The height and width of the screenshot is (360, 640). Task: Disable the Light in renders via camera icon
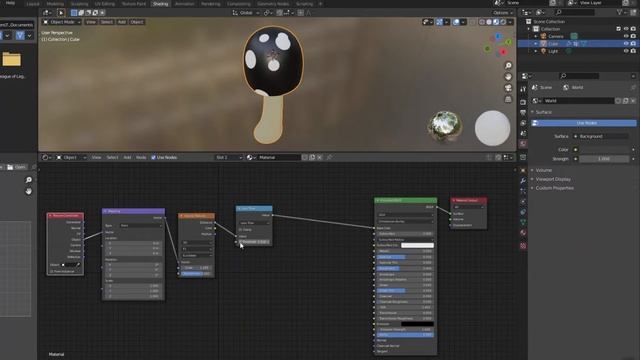(633, 51)
